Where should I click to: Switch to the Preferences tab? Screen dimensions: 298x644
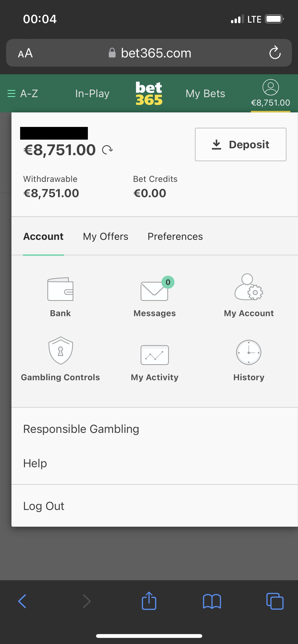pos(175,237)
